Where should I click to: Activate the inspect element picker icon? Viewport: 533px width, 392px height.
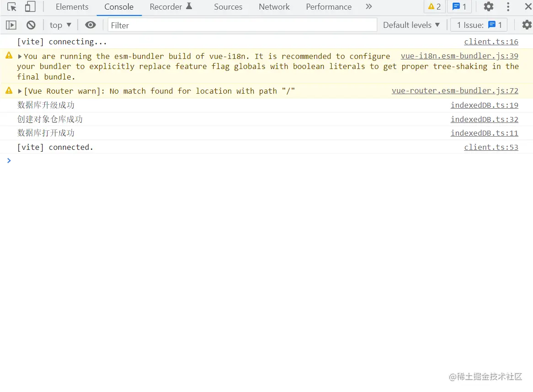pos(11,7)
